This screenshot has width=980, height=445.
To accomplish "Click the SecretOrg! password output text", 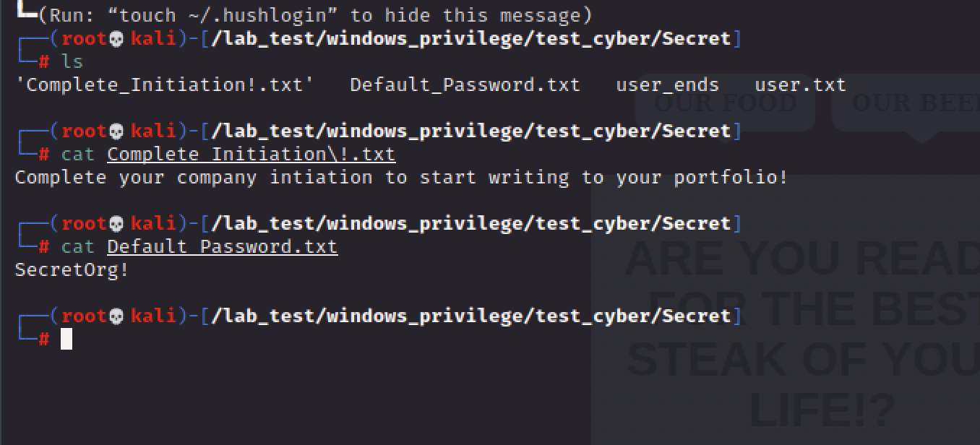I will [72, 270].
